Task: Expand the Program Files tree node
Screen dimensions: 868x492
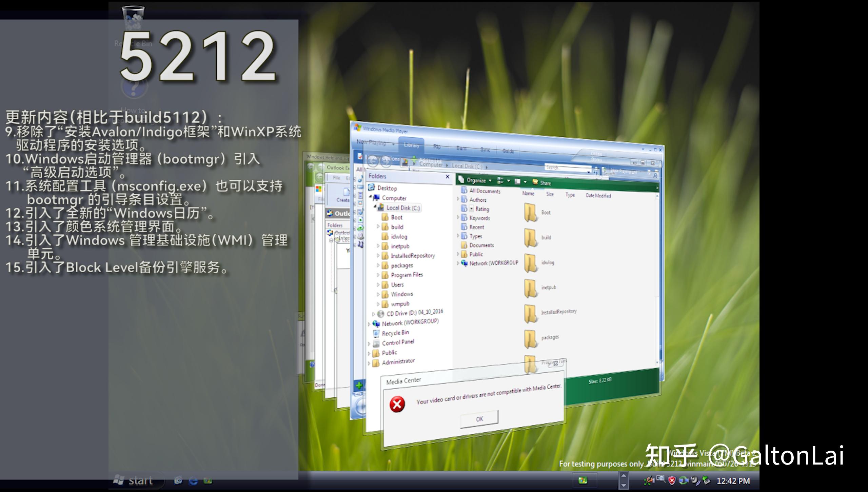Action: coord(378,275)
